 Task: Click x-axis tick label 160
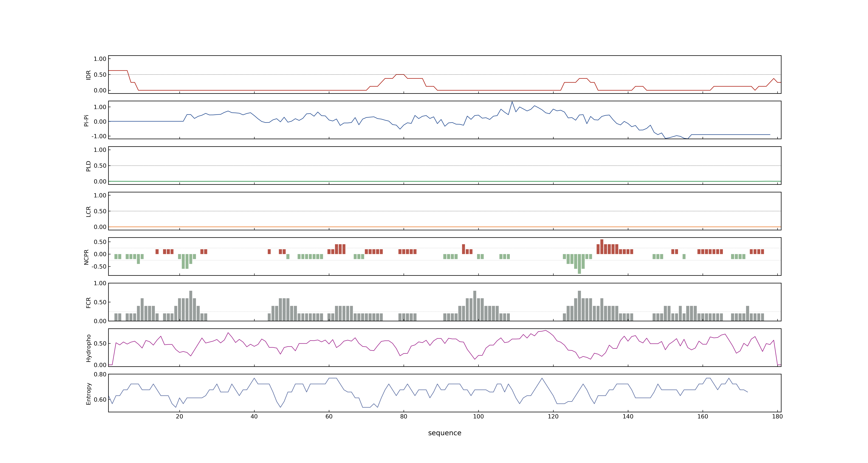coord(703,416)
